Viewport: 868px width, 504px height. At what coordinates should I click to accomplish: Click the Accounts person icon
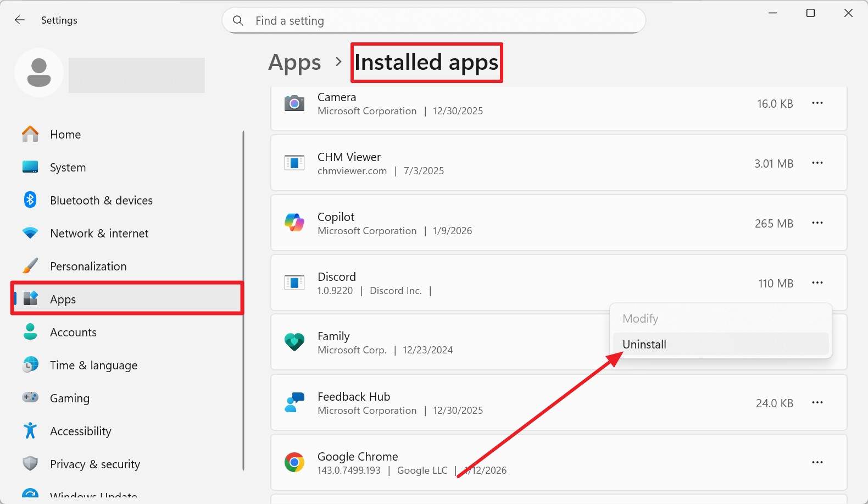(30, 331)
